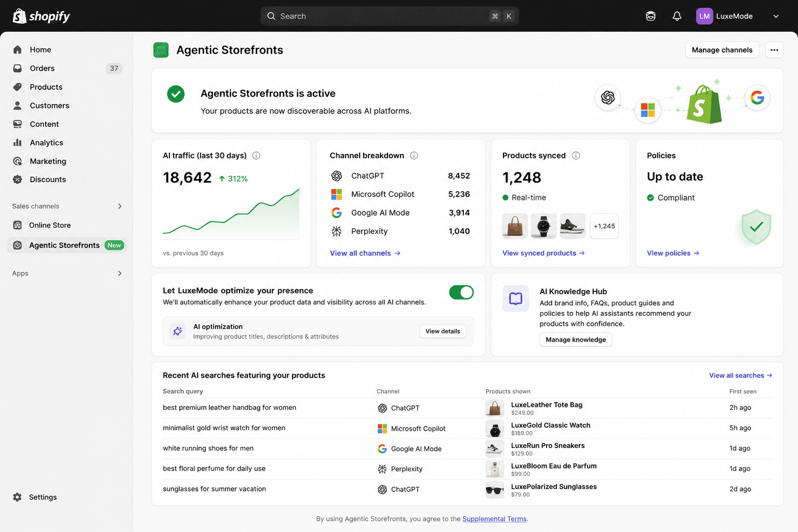Image resolution: width=798 pixels, height=532 pixels.
Task: Click Manage channels button
Action: 722,50
